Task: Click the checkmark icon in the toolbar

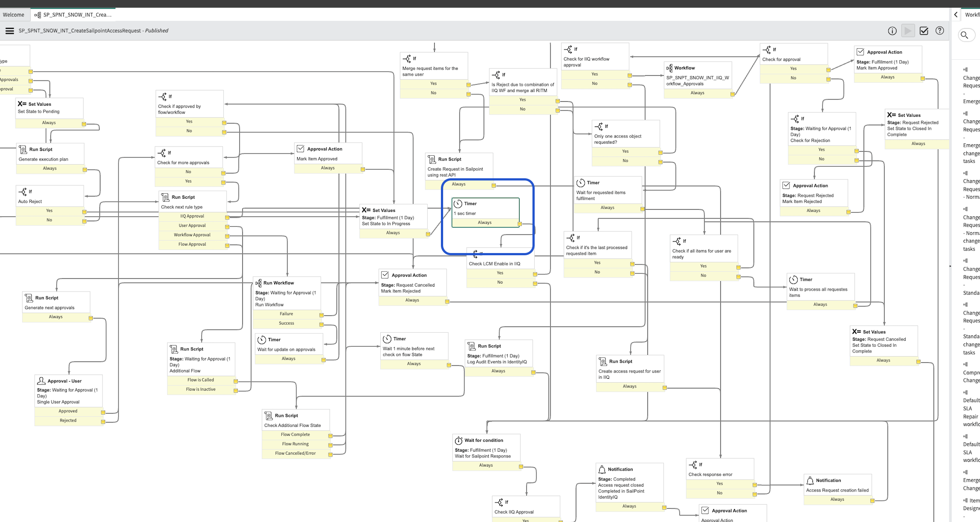Action: tap(924, 31)
